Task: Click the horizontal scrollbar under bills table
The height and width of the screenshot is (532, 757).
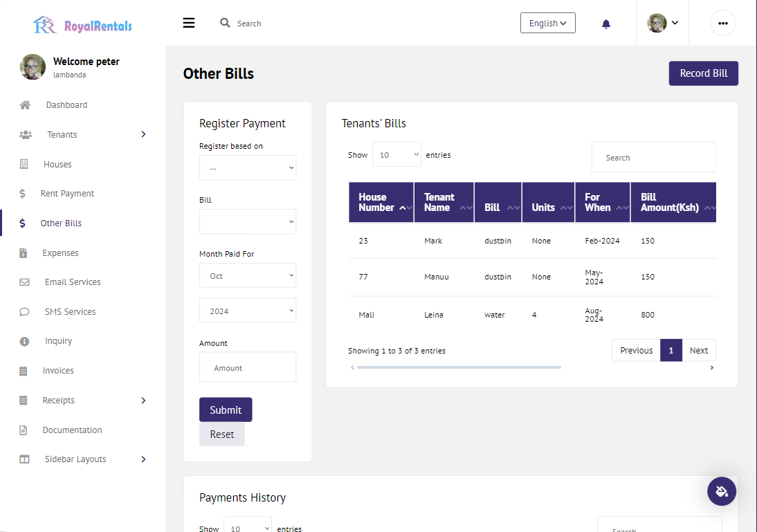Action: 459,367
